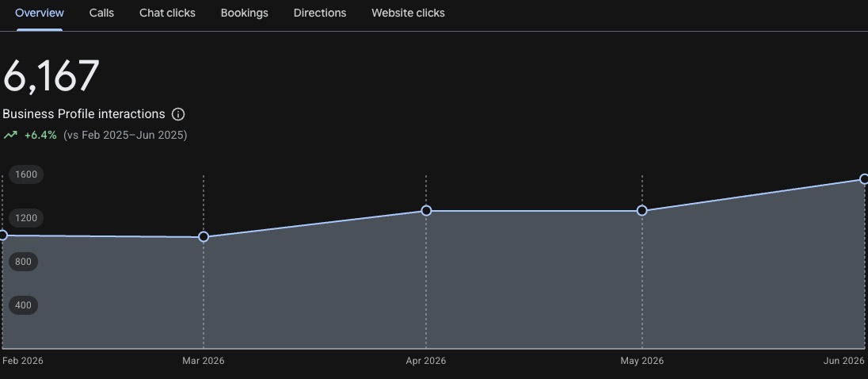Open the Chat clicks tab

(x=167, y=13)
